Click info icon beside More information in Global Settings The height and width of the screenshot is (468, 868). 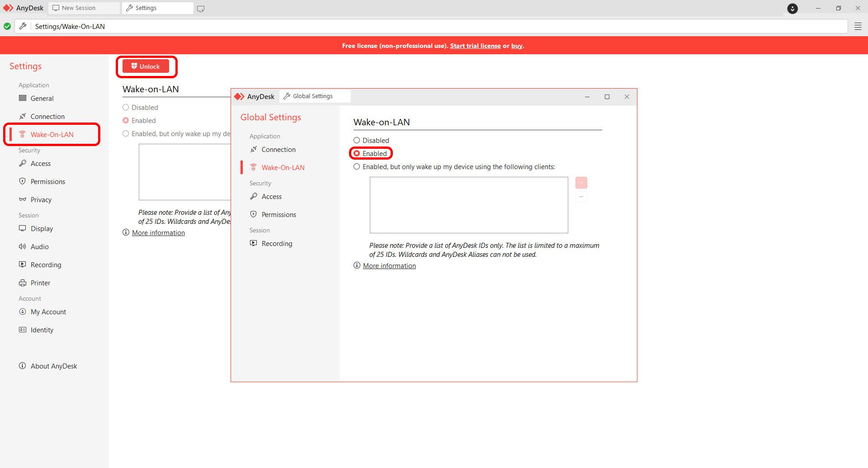coord(357,265)
